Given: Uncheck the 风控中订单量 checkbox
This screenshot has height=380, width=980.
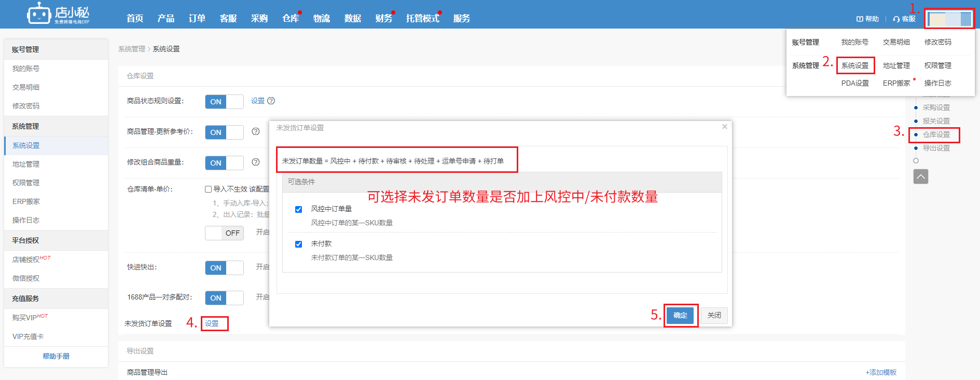Looking at the screenshot, I should [298, 209].
